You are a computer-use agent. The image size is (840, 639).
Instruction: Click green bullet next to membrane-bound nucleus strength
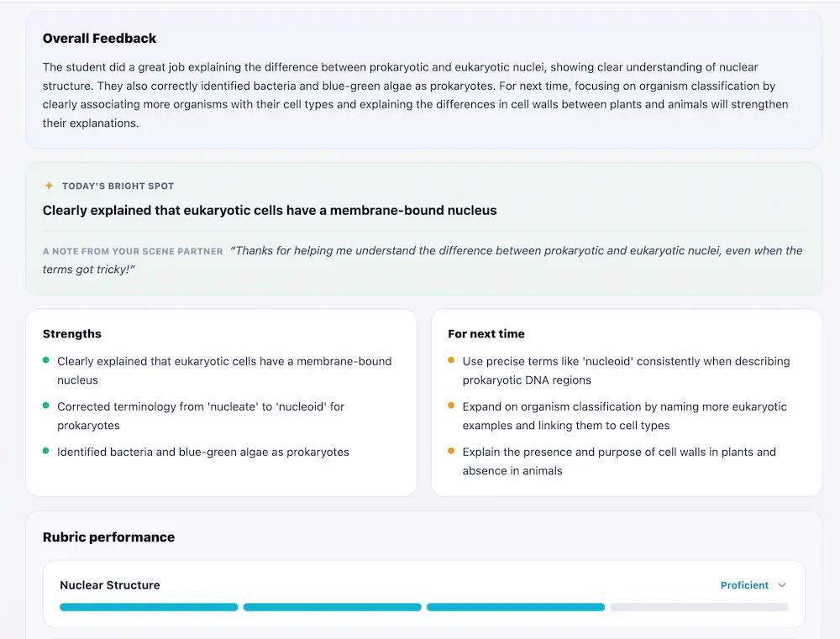point(46,360)
